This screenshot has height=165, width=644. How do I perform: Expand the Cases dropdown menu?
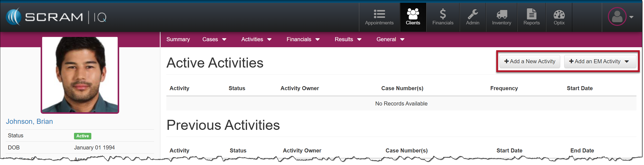click(214, 39)
